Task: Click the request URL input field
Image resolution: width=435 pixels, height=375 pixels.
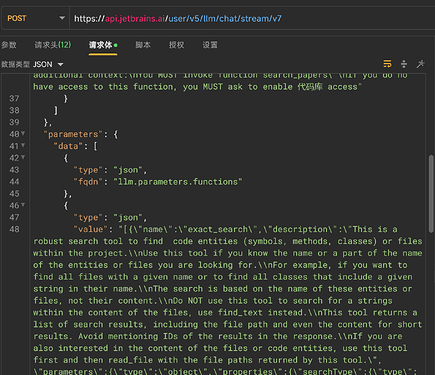Action: tap(252, 18)
